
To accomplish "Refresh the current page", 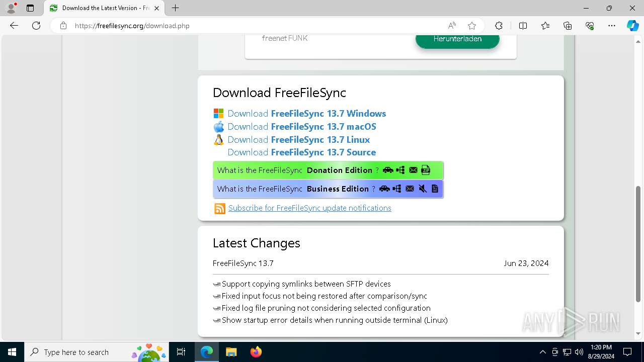I will [x=36, y=26].
